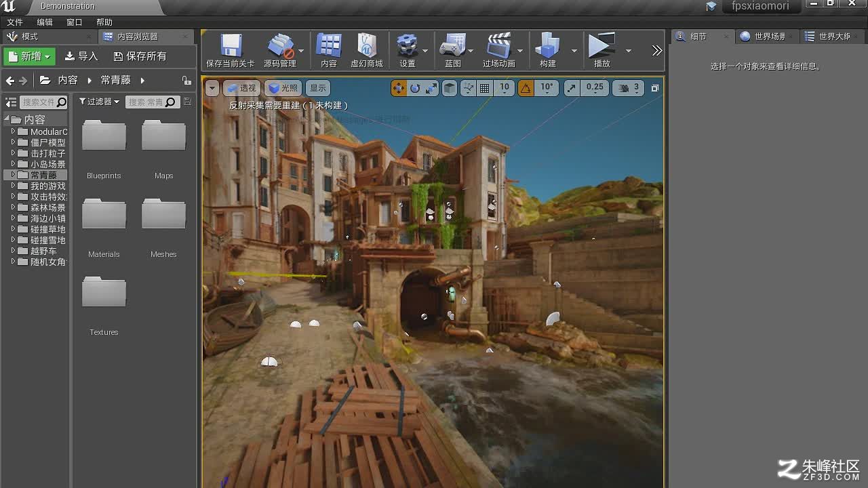Toggle sources panel list icon

click(11, 102)
